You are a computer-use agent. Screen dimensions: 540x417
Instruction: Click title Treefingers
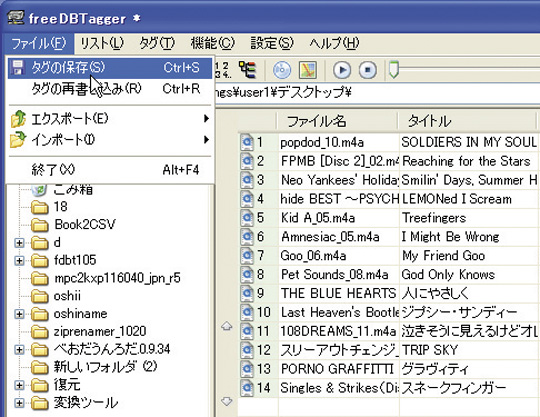pyautogui.click(x=434, y=218)
